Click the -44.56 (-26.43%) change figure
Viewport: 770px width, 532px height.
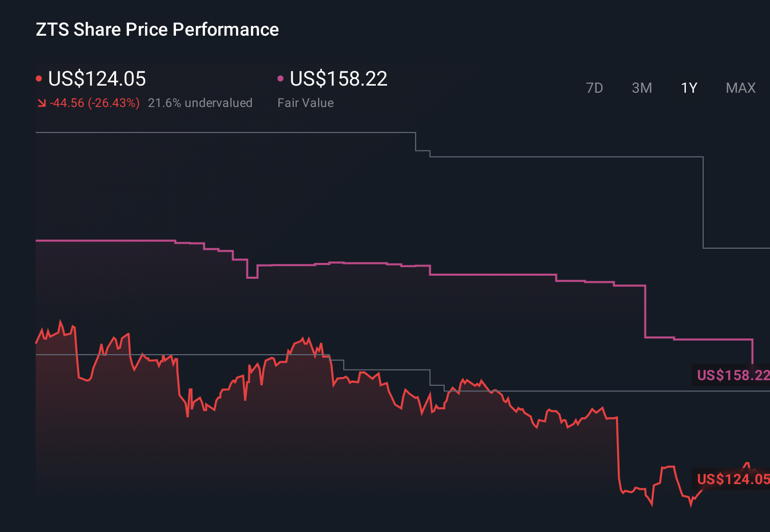click(x=95, y=102)
